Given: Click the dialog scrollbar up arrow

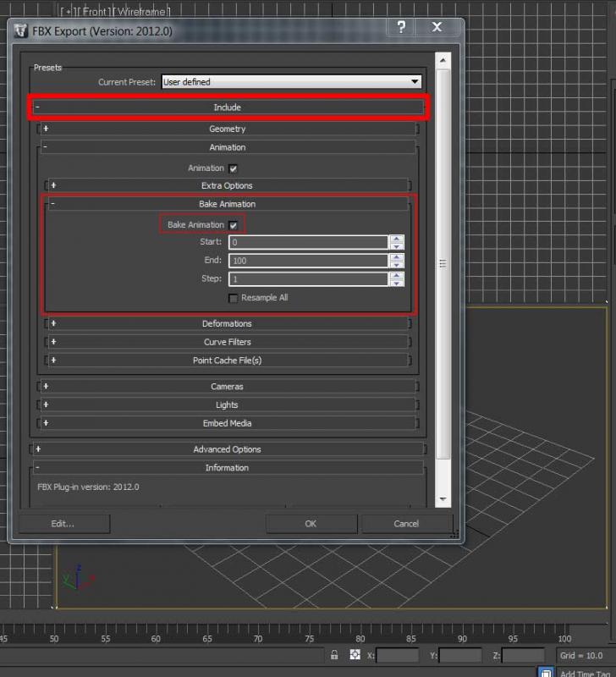Looking at the screenshot, I should 443,60.
